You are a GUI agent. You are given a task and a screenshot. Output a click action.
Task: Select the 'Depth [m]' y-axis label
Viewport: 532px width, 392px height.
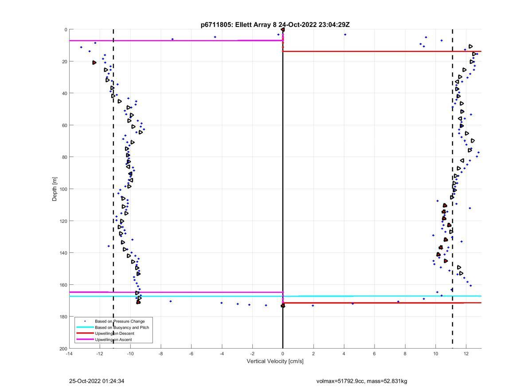click(x=55, y=189)
